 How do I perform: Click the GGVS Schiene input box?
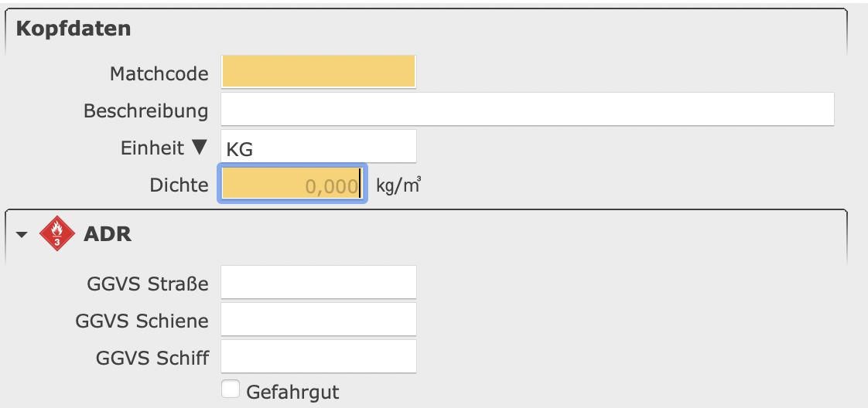tap(319, 319)
